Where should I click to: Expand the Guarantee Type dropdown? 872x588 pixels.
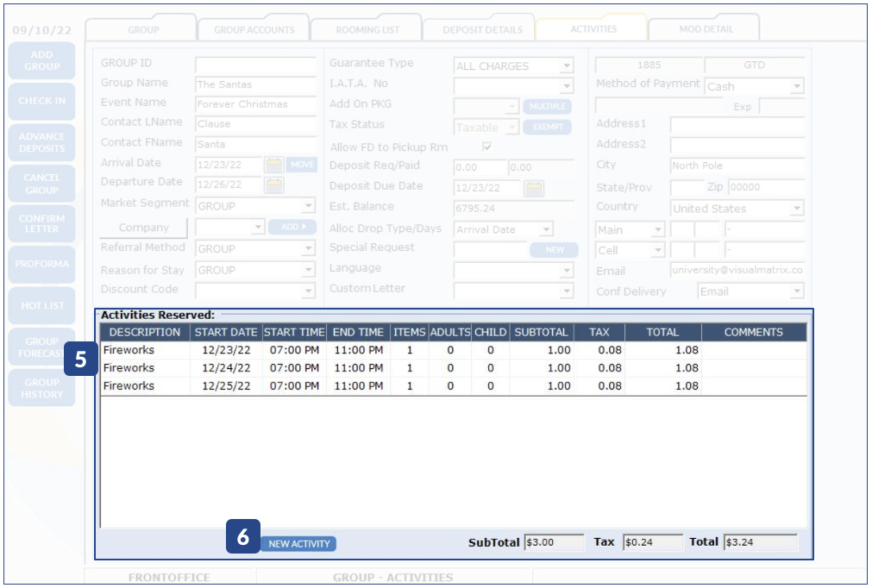[566, 66]
